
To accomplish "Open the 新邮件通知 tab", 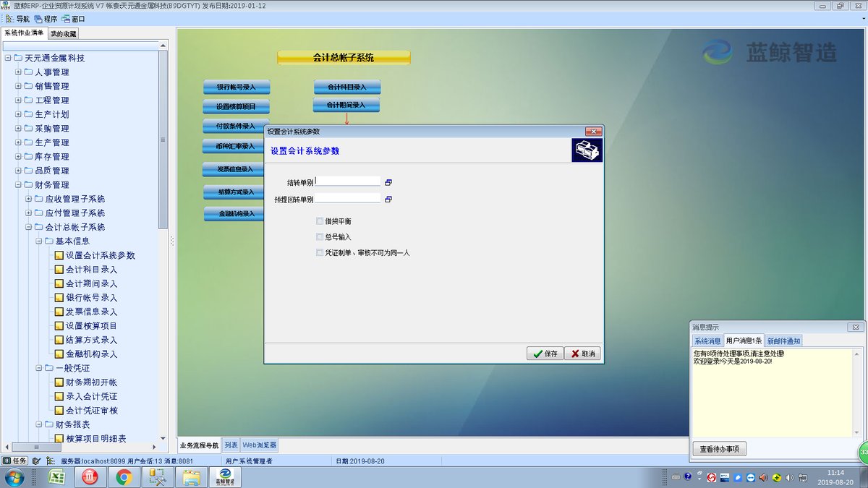I will coord(783,341).
